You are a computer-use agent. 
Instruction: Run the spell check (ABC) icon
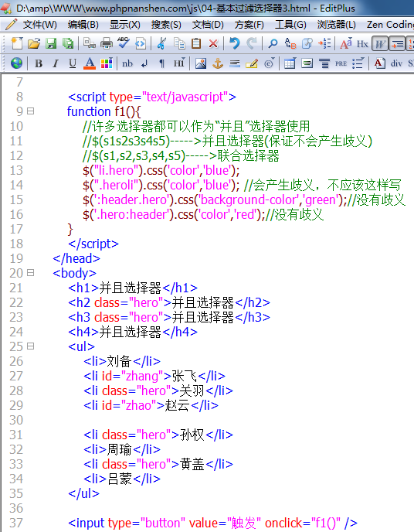click(123, 43)
